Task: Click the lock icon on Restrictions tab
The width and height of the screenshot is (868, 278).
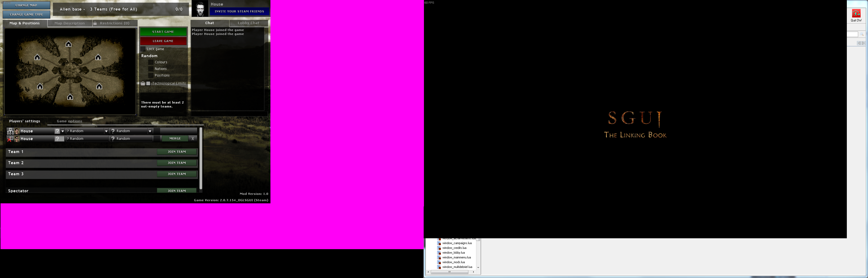Action: pos(95,23)
